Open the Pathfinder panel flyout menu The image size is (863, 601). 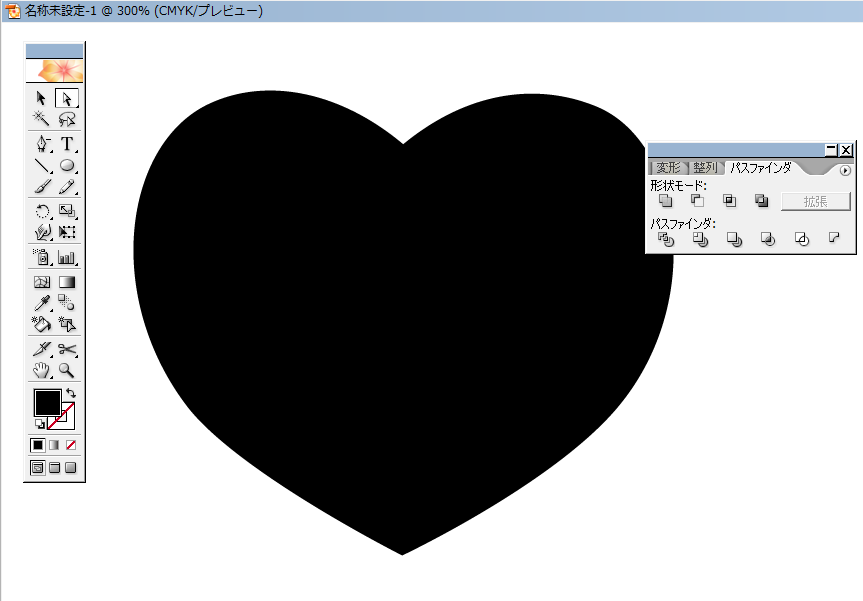[846, 170]
